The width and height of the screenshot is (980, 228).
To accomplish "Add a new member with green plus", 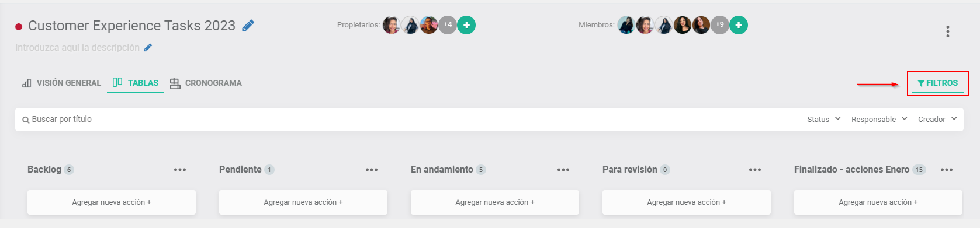I will coord(739,25).
